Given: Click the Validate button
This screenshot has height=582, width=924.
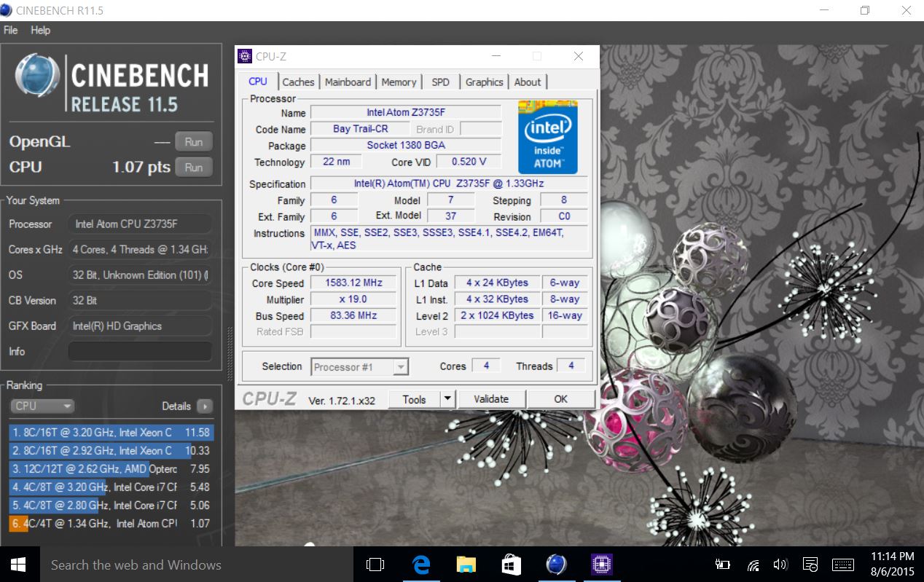Looking at the screenshot, I should 491,399.
